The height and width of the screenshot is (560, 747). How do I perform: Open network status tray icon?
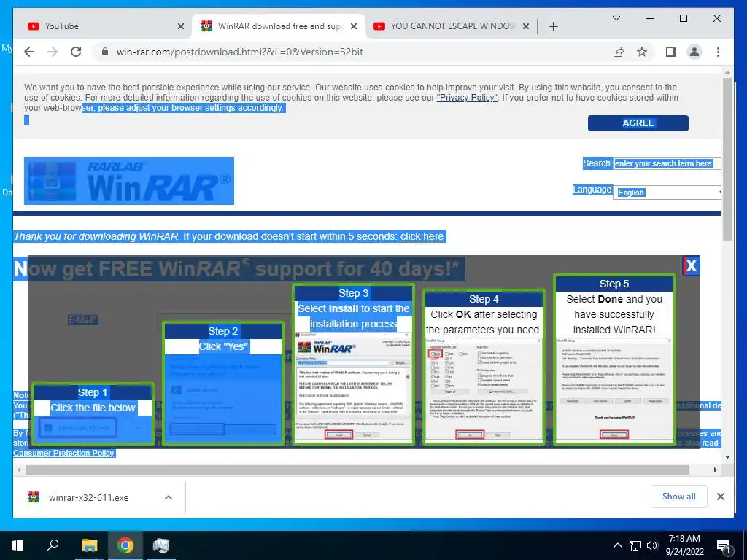pyautogui.click(x=635, y=545)
